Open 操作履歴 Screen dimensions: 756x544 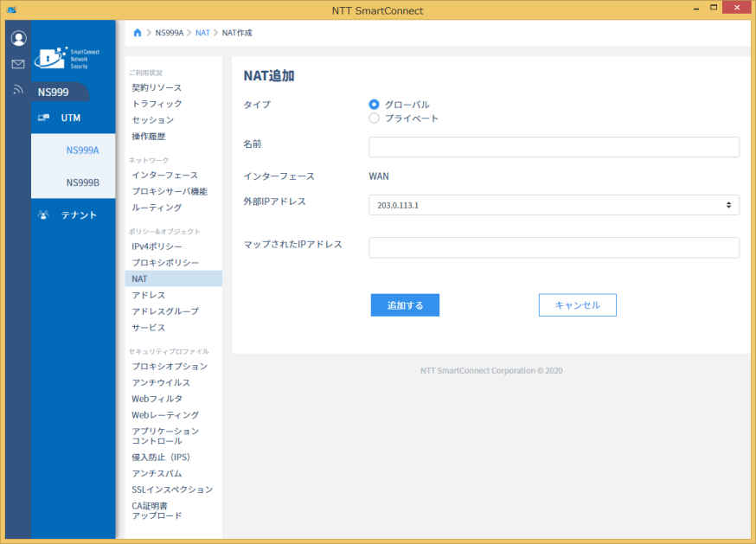click(149, 137)
